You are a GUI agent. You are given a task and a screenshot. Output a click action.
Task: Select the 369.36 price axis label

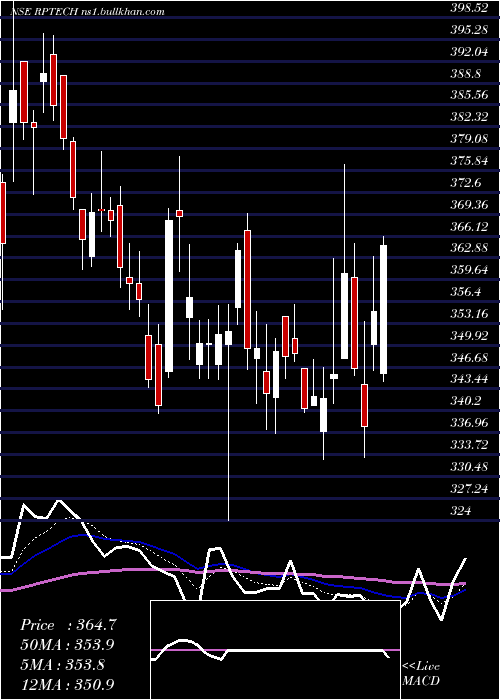(469, 204)
